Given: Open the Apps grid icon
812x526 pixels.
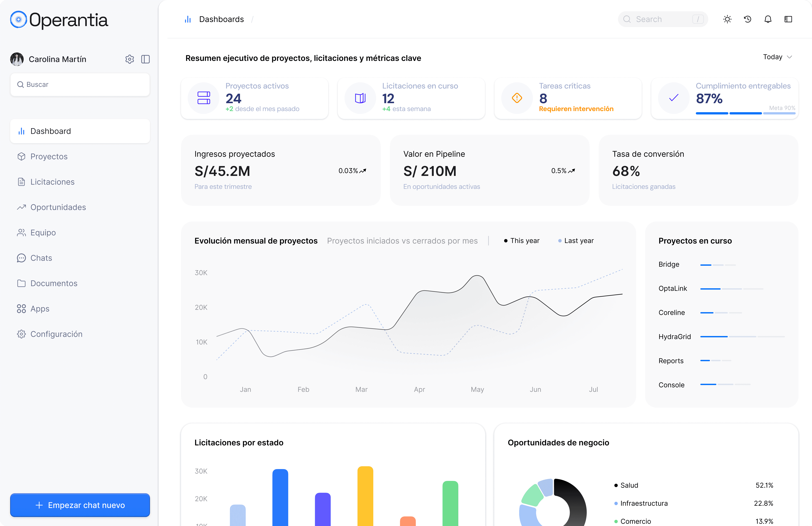Looking at the screenshot, I should pyautogui.click(x=21, y=308).
